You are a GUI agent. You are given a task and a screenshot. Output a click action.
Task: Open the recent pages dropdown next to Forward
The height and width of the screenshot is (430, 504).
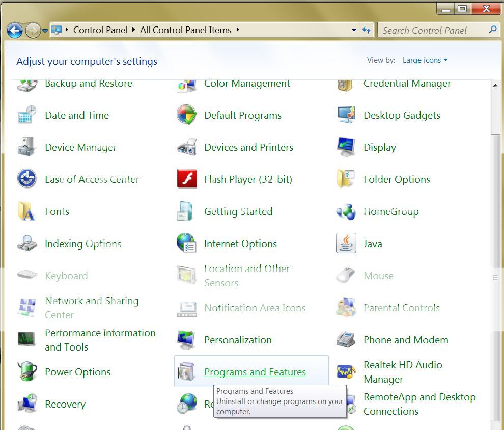[45, 31]
